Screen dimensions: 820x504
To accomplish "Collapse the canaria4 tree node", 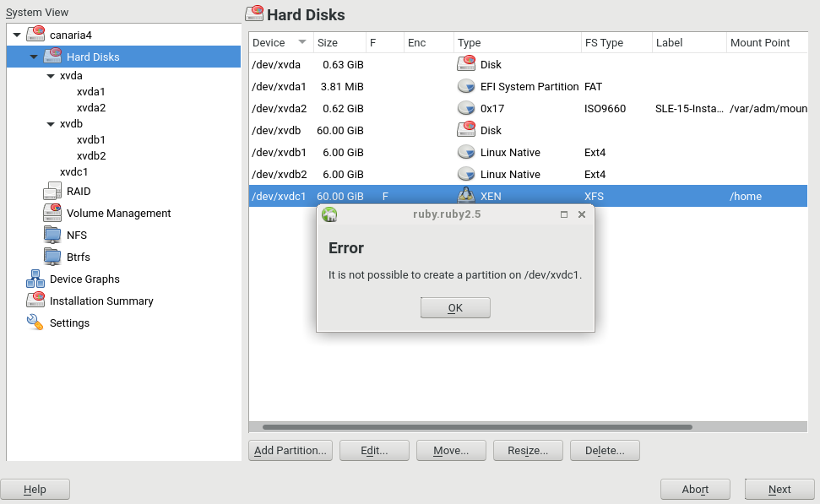I will [x=17, y=35].
